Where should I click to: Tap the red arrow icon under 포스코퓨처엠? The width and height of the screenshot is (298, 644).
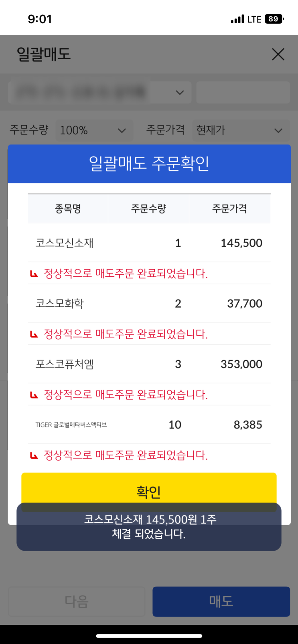tap(34, 395)
